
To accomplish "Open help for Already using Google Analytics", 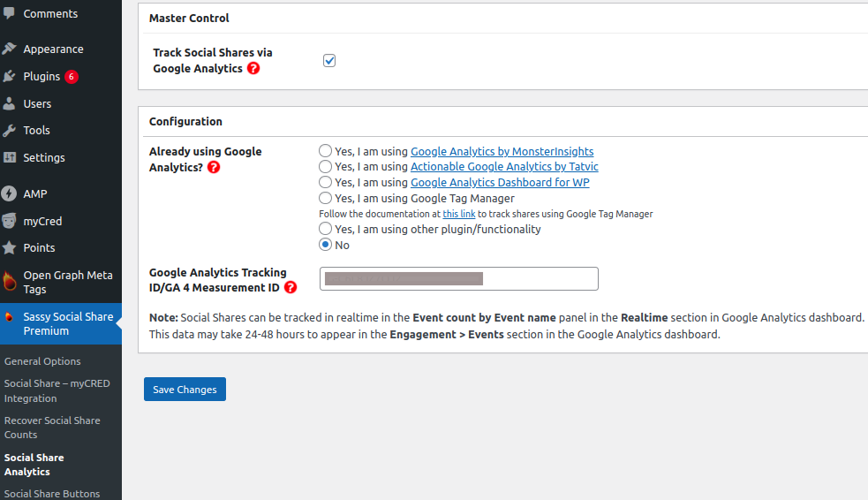I will point(214,167).
